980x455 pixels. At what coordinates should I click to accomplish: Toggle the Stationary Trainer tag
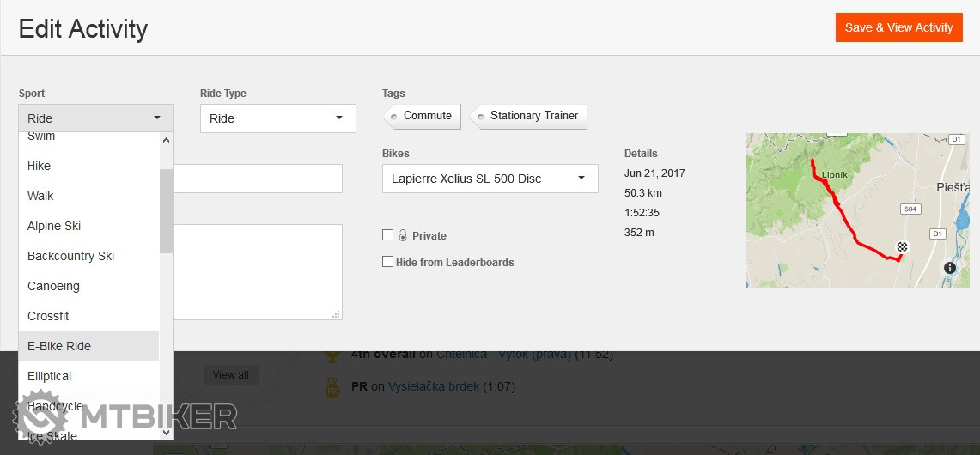[529, 116]
